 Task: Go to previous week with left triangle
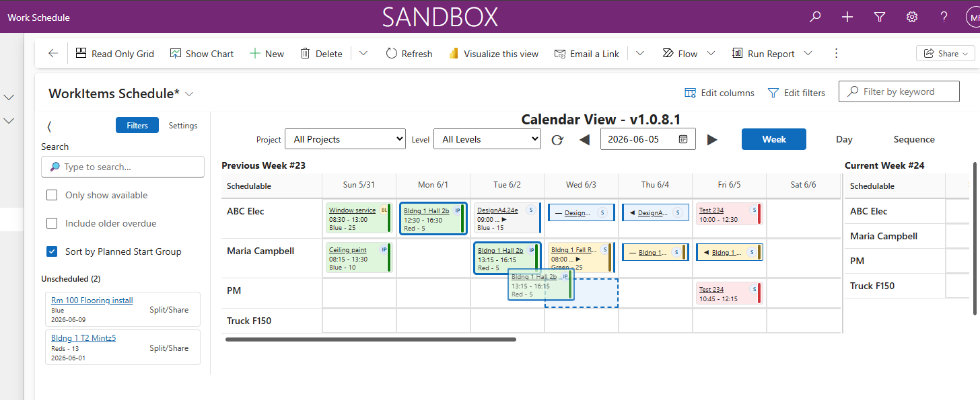(585, 140)
